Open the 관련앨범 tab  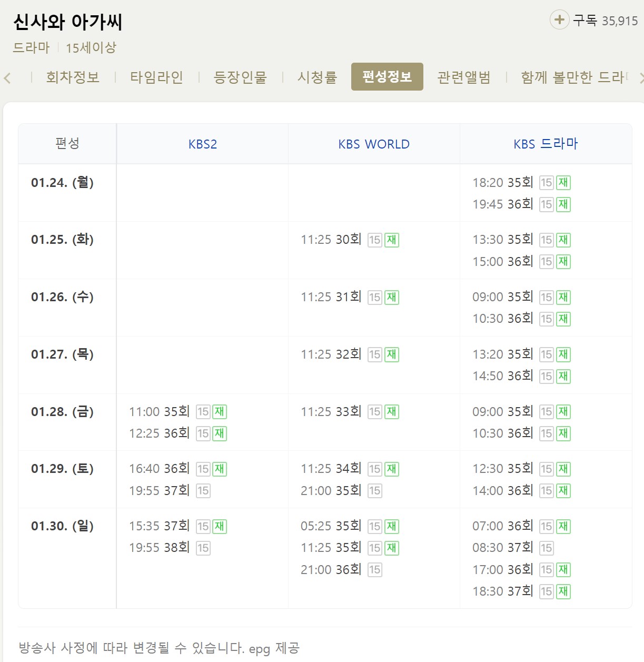tap(464, 77)
